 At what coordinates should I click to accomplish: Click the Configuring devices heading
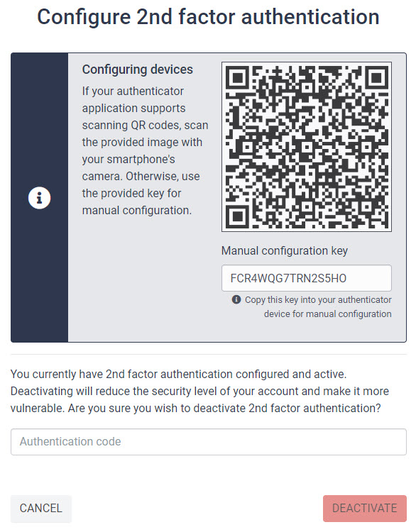coord(138,70)
